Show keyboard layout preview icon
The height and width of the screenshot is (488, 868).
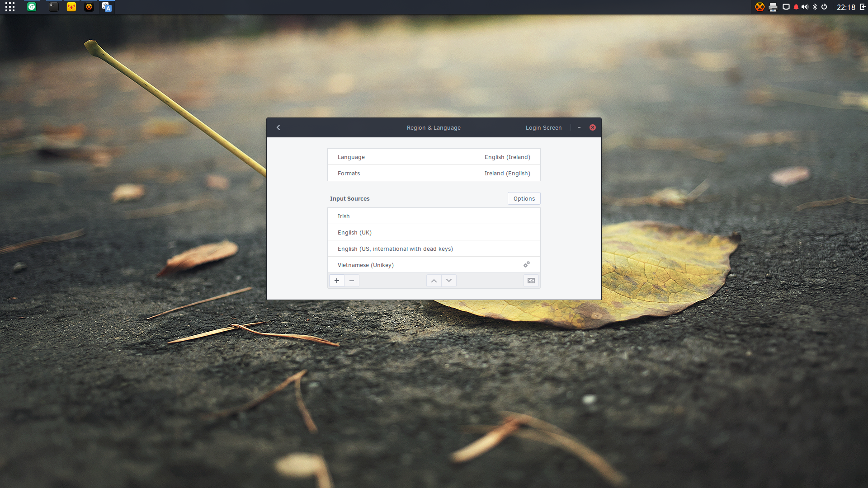pos(531,281)
